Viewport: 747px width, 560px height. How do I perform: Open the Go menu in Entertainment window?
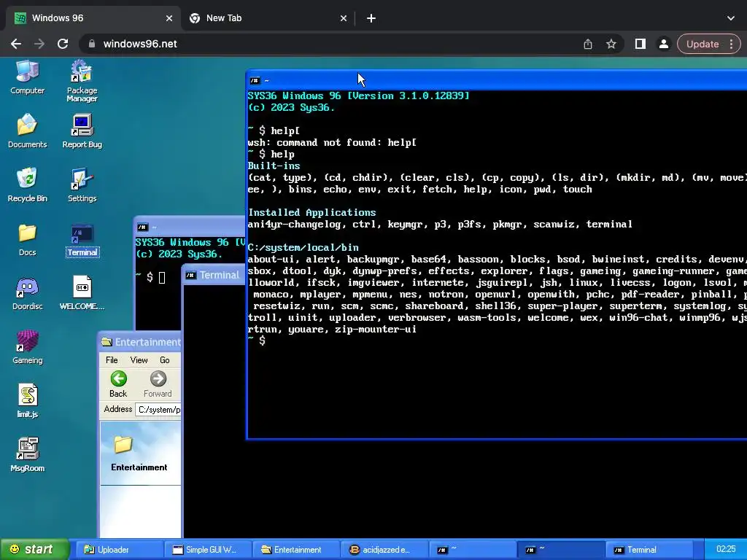(x=164, y=360)
